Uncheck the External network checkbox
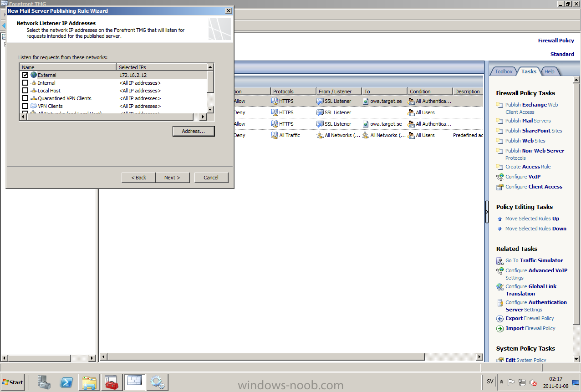 click(25, 75)
